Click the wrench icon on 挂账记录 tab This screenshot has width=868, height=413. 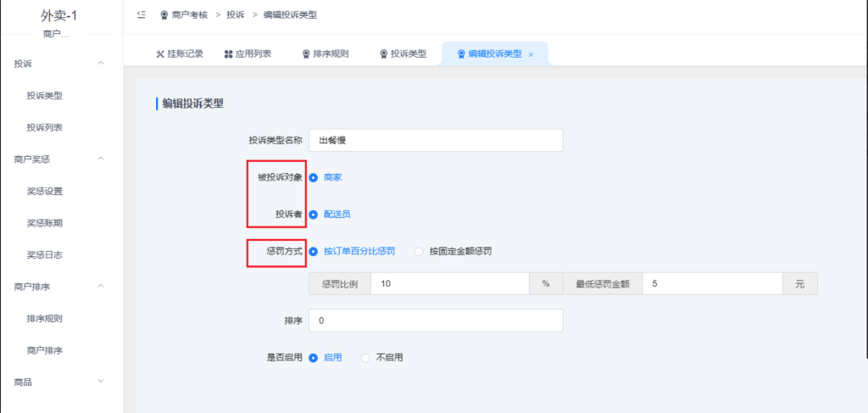159,54
